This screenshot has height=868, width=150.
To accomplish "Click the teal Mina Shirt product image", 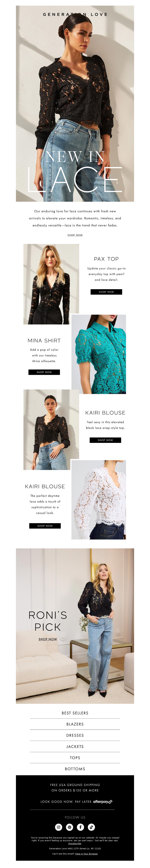I will point(99,354).
